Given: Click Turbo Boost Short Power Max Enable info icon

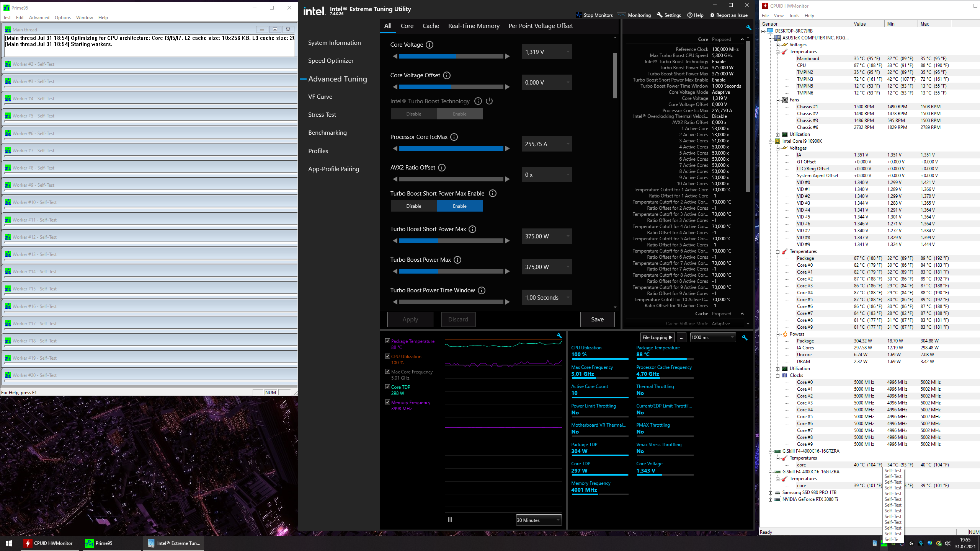Looking at the screenshot, I should coord(493,194).
